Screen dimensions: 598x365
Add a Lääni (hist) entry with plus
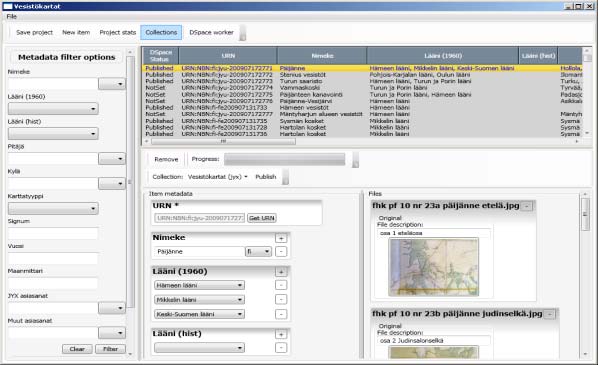tap(281, 334)
